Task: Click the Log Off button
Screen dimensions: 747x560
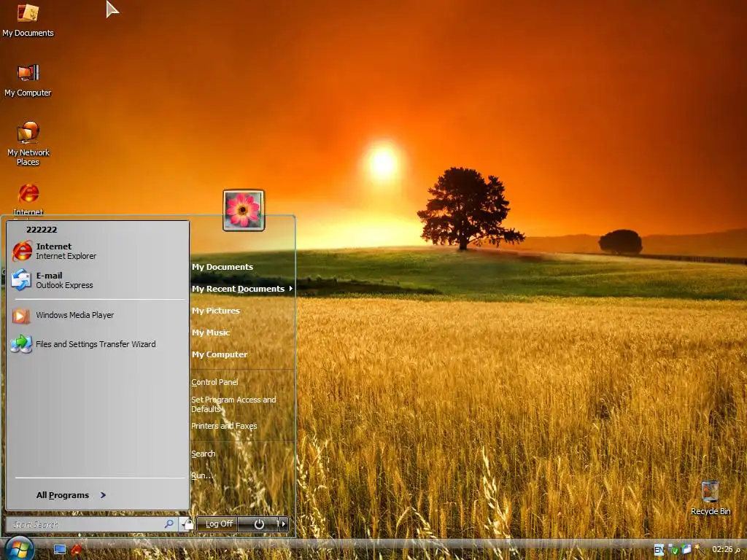Action: (x=218, y=524)
